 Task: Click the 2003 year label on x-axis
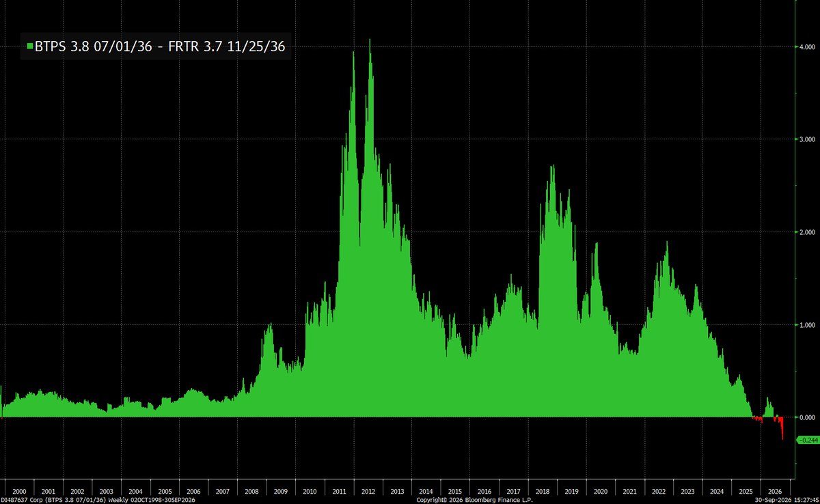107,491
